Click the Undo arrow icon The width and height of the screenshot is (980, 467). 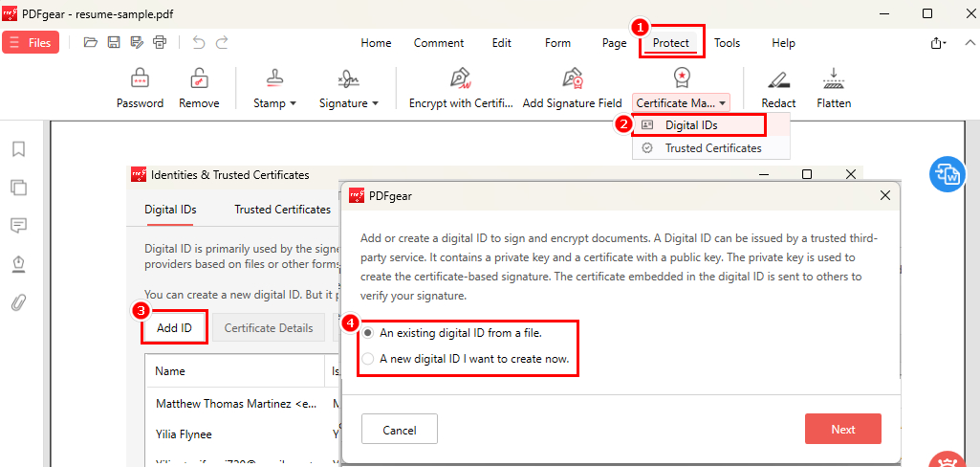click(x=199, y=42)
